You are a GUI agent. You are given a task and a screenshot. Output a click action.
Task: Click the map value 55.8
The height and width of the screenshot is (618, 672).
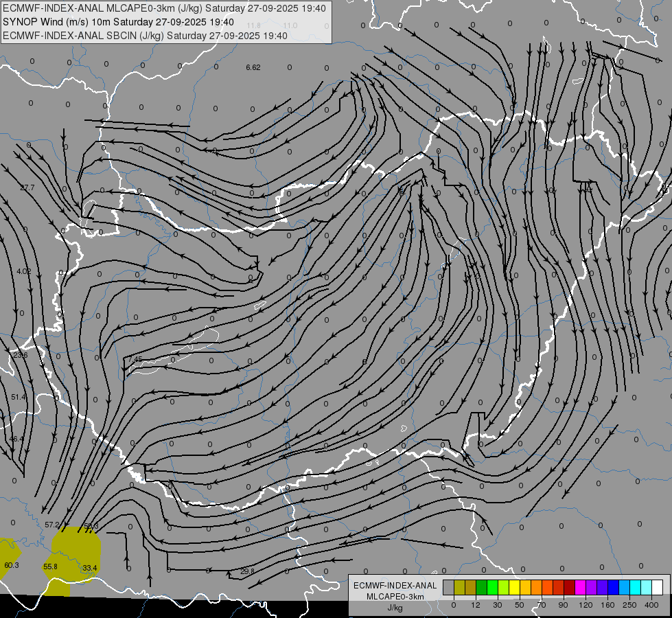51,566
